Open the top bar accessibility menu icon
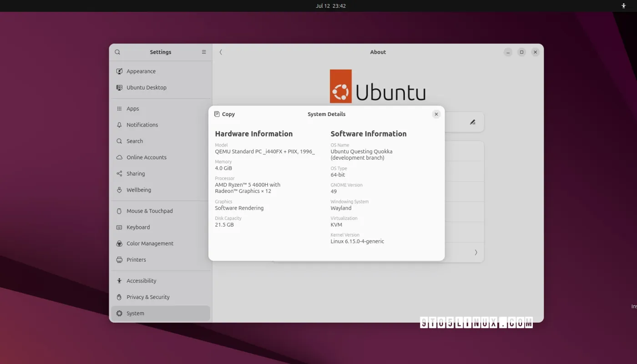 coord(624,6)
